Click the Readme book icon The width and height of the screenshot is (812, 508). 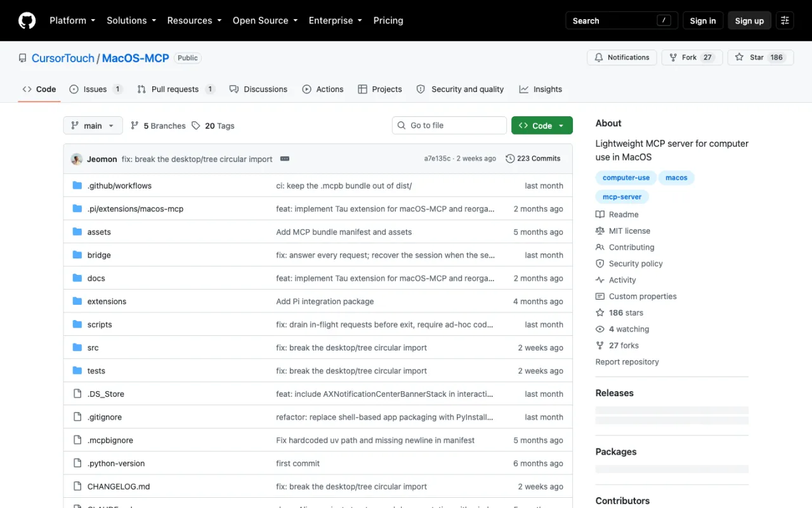(600, 215)
